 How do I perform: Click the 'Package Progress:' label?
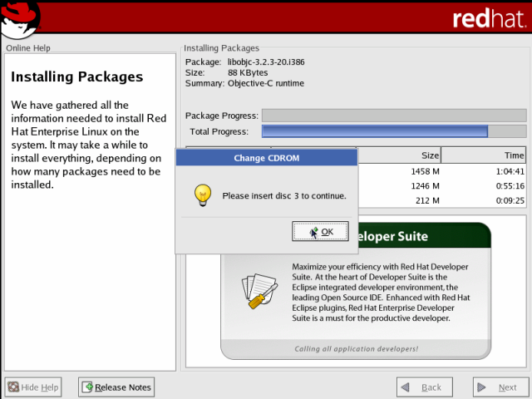click(x=222, y=116)
